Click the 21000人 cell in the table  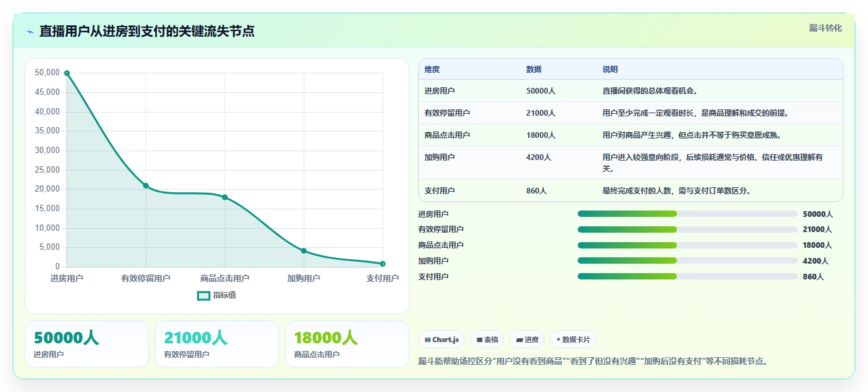(541, 113)
